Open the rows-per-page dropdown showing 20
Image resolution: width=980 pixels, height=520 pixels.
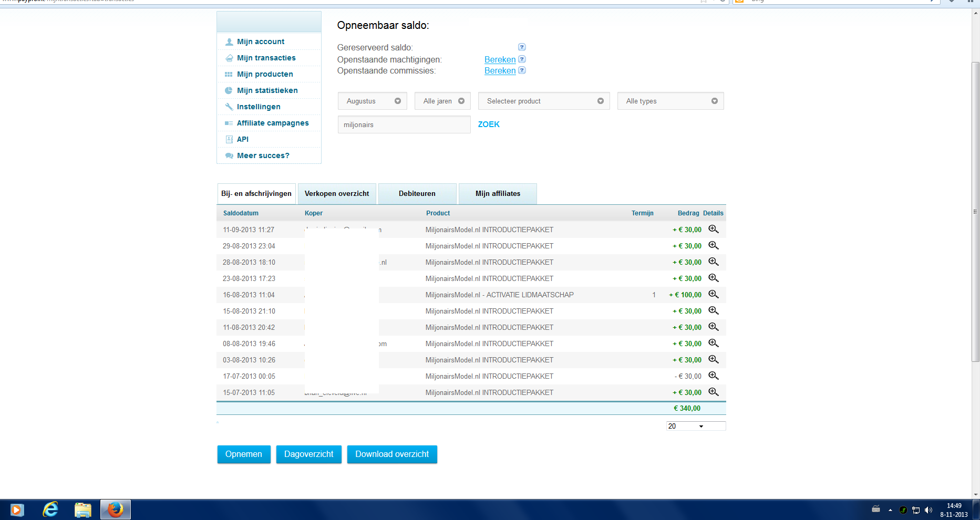click(x=696, y=426)
